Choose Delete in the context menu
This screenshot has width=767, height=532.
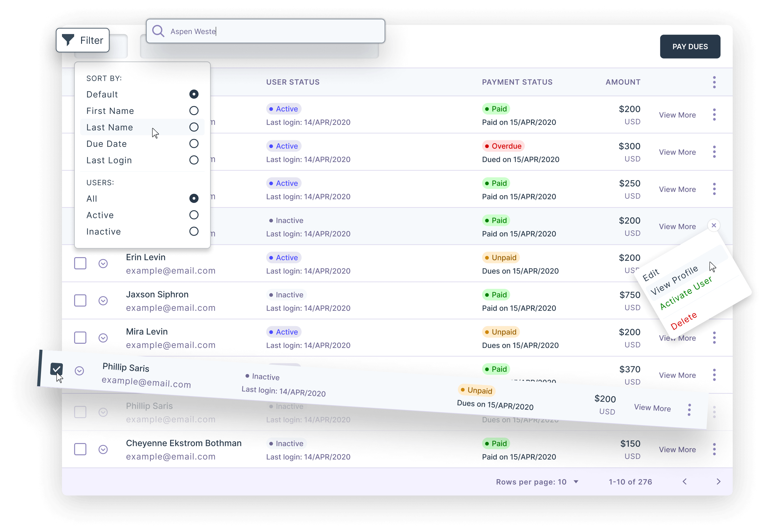click(x=683, y=321)
